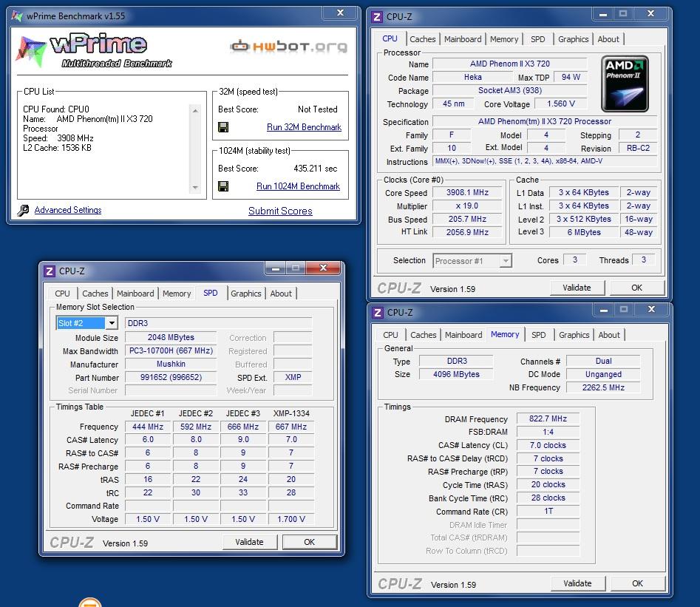Click the CPU-Z Z icon in the CPU window title bar
The width and height of the screenshot is (700, 607).
click(377, 17)
